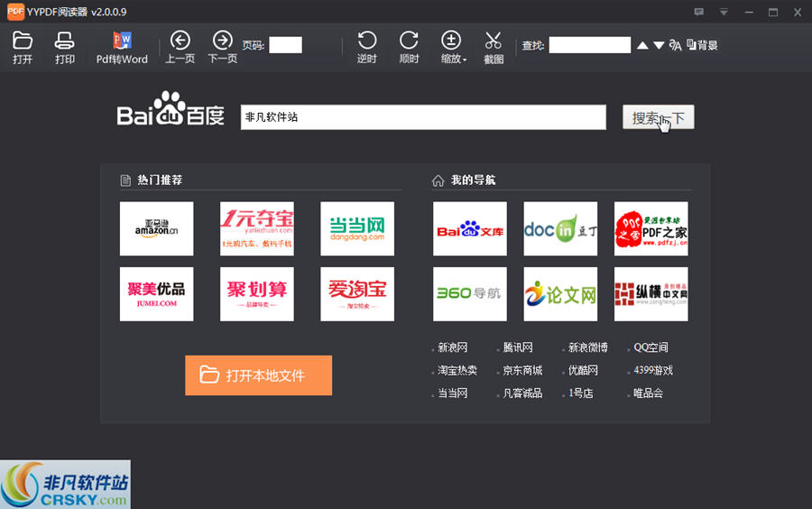Click the translate icon beside search arrows
The width and height of the screenshot is (812, 509).
coord(675,45)
